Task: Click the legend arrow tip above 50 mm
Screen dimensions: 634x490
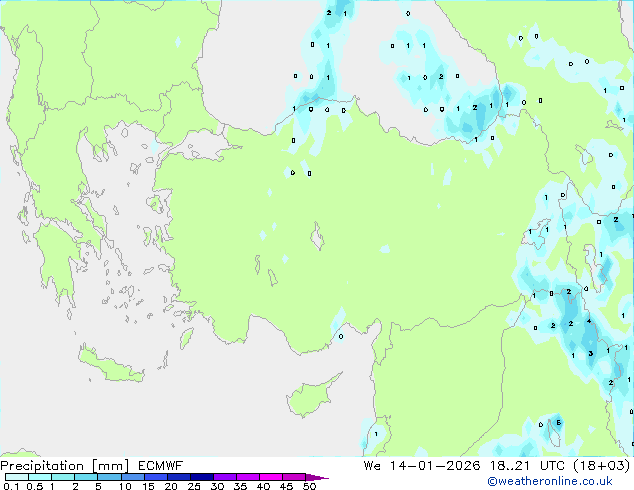Action: pyautogui.click(x=317, y=477)
